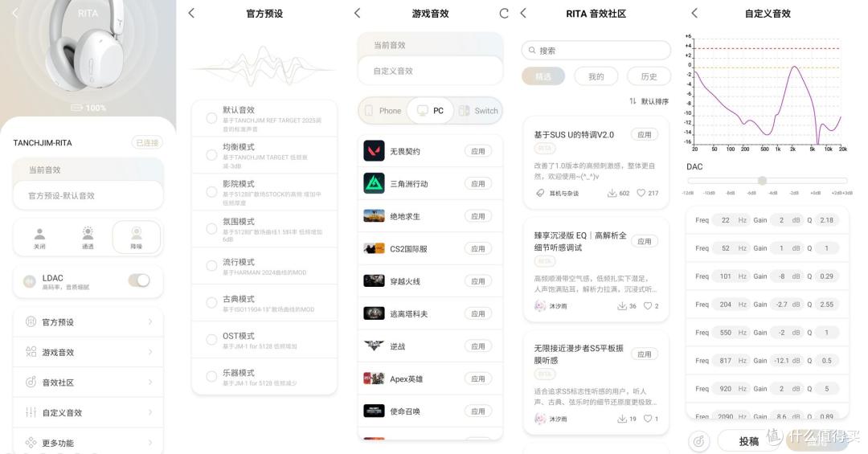The width and height of the screenshot is (868, 454).
Task: Open 自定义音效 menu row chevron
Action: (x=150, y=412)
